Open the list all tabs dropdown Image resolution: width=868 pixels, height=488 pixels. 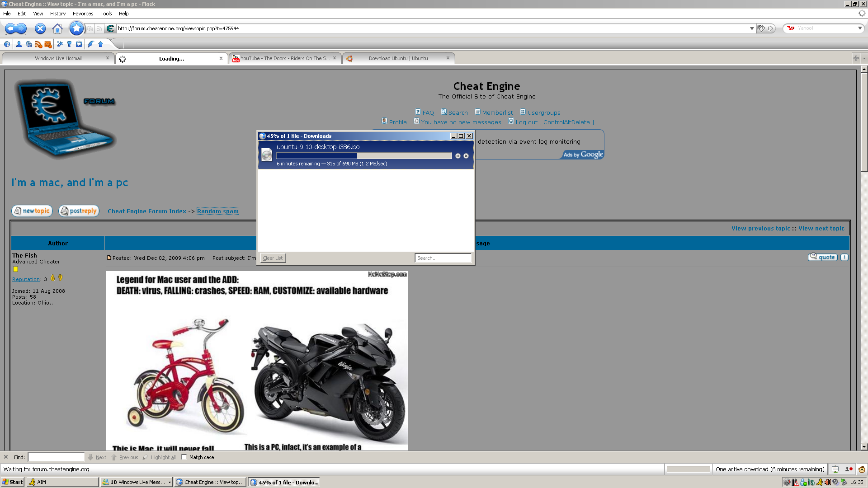[x=864, y=58]
